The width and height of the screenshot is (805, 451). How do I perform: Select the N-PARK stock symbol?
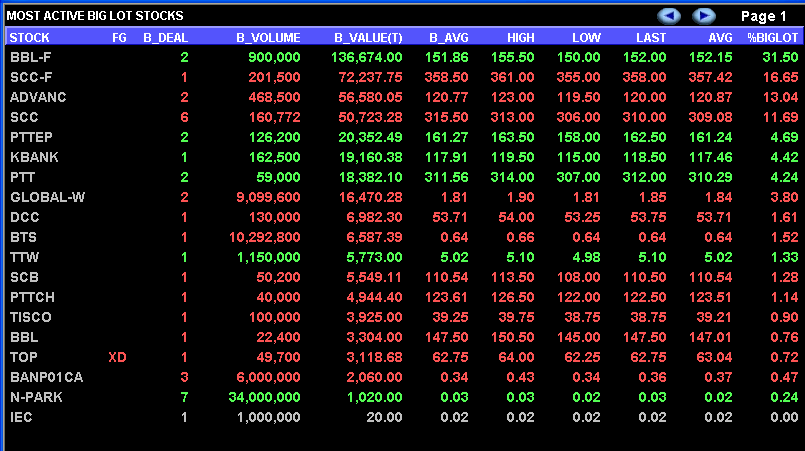[36, 398]
